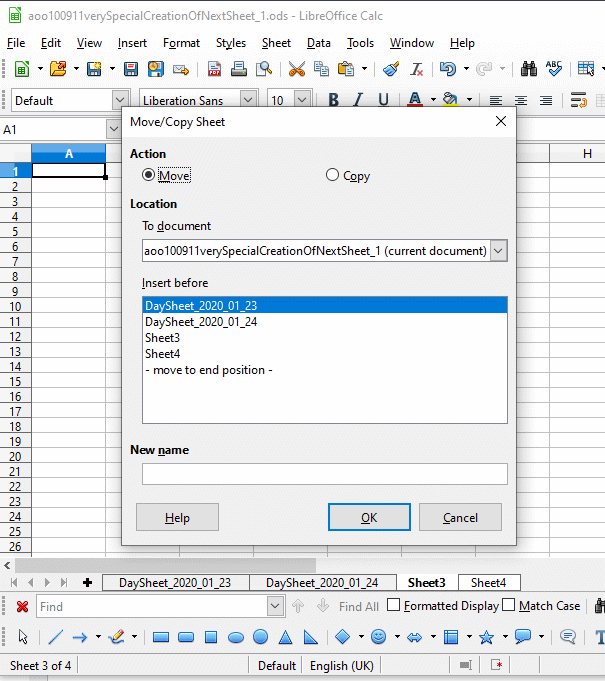The height and width of the screenshot is (681, 605).
Task: Select the Copy radio button
Action: click(x=333, y=175)
